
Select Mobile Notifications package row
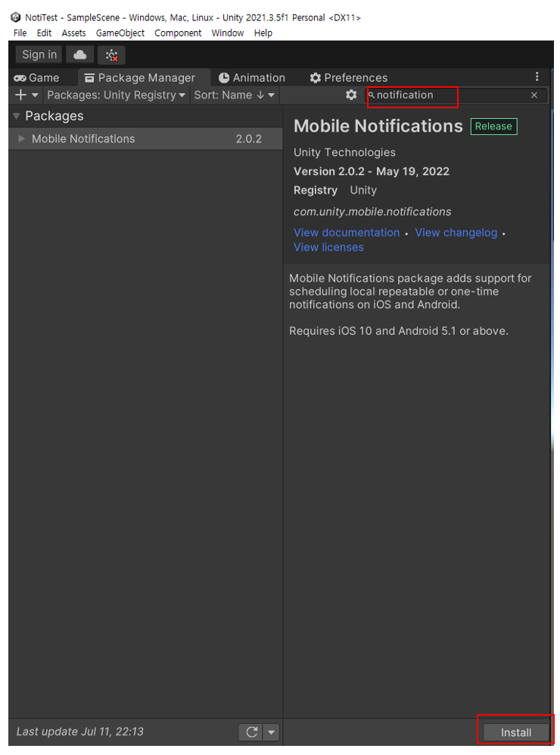point(145,139)
